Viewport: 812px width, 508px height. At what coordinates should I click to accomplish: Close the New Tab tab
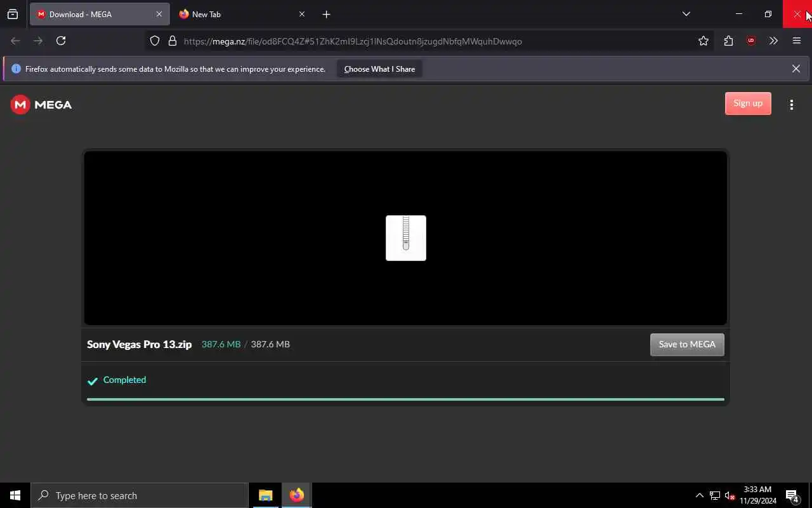pyautogui.click(x=302, y=14)
